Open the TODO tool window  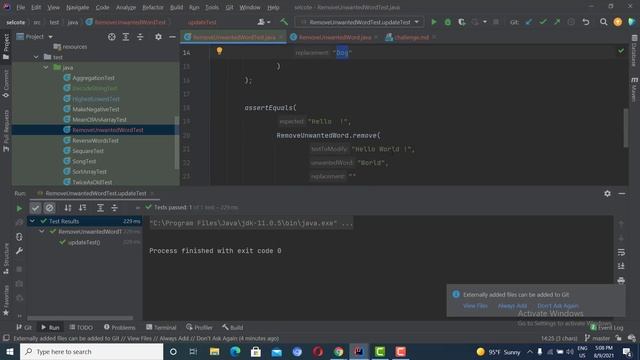click(x=81, y=327)
